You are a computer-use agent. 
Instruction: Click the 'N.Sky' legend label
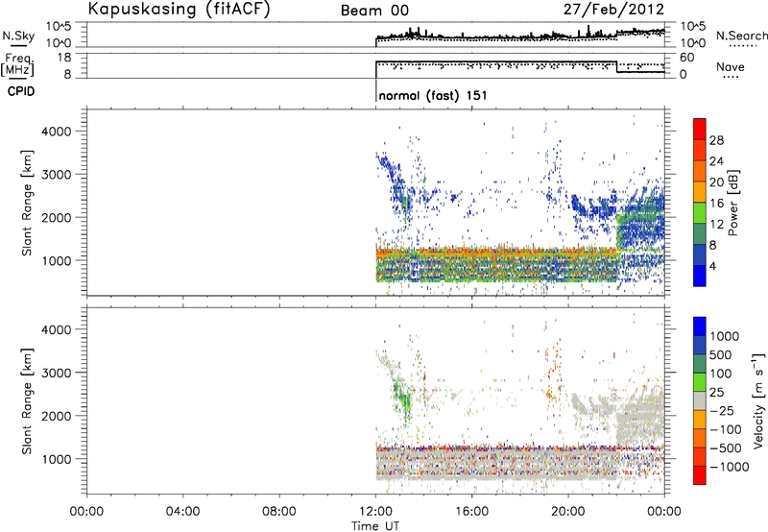18,36
